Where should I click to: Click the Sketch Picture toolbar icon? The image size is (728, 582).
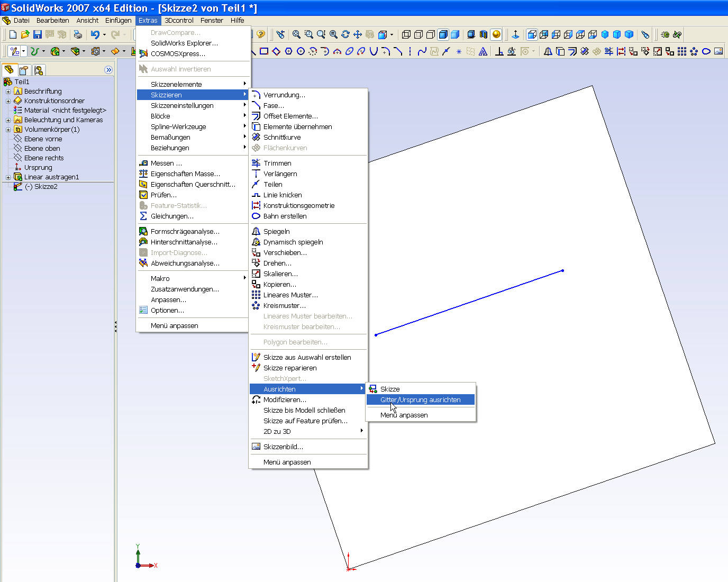(718, 51)
